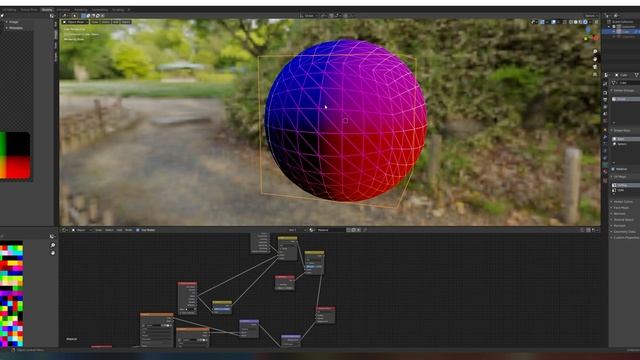Switch perspective/orthographic grid gizmo
This screenshot has width=640, height=360.
pyautogui.click(x=595, y=75)
